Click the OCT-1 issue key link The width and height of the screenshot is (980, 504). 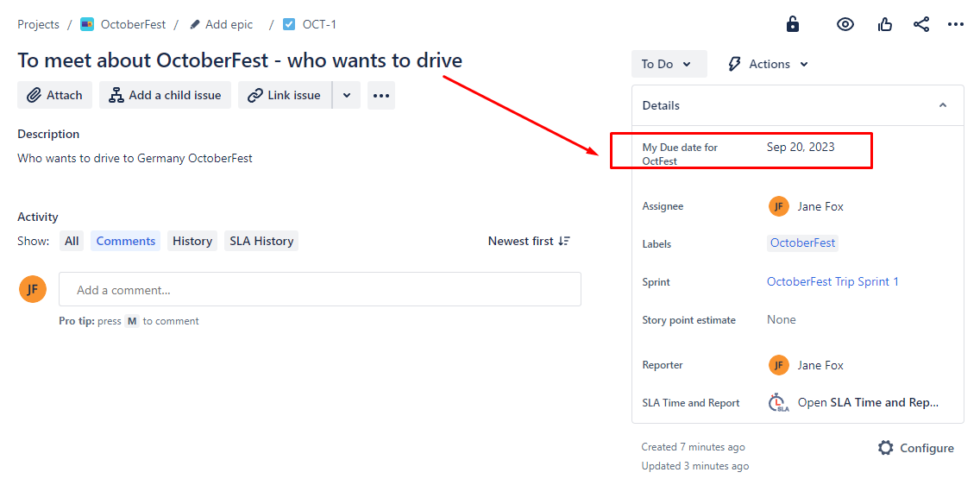pos(319,24)
